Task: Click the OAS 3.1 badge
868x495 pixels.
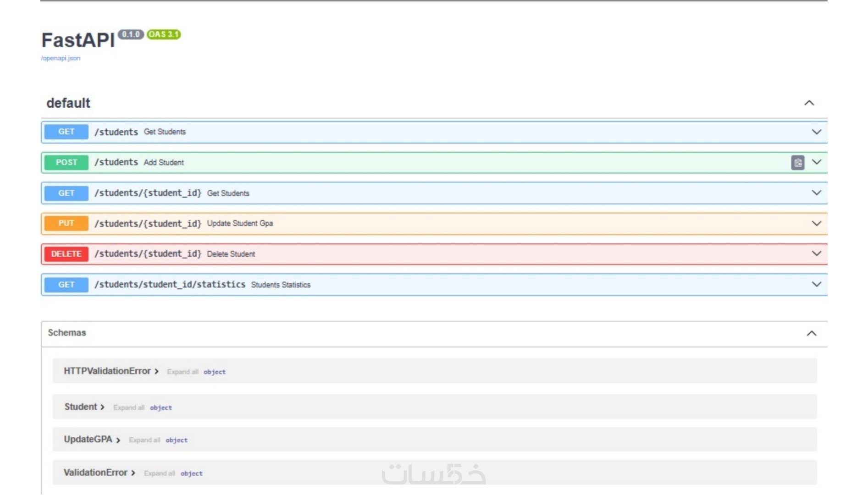Action: point(164,34)
